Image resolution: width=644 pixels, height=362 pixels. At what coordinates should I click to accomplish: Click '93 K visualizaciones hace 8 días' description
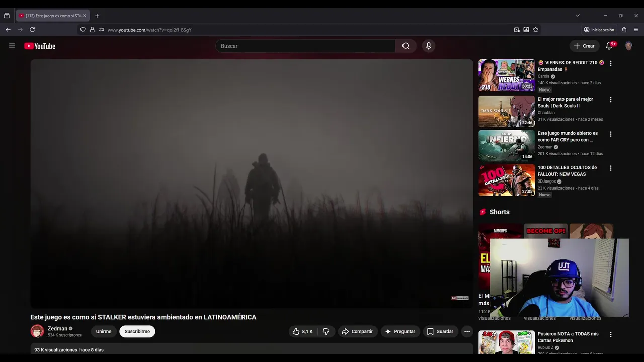point(69,350)
